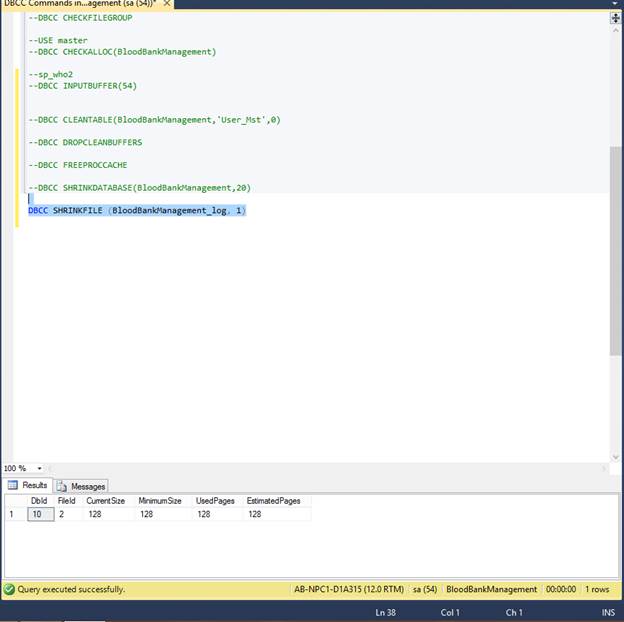Click the commented DBCC CHECKFILEGROUP line
624x622 pixels.
click(x=80, y=18)
